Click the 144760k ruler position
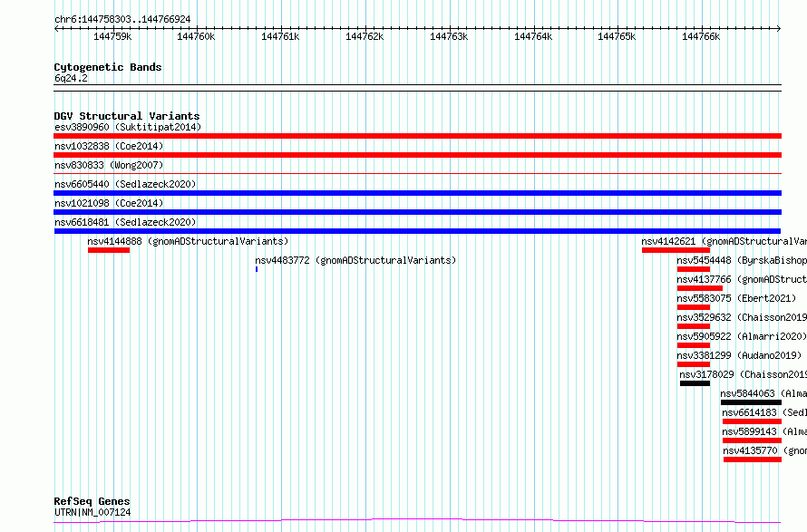 click(x=196, y=37)
